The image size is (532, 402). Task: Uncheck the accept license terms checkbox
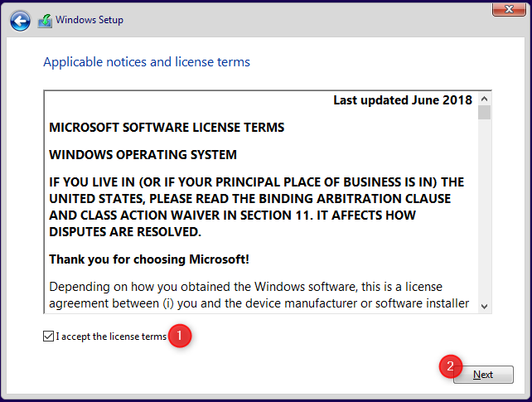point(48,337)
